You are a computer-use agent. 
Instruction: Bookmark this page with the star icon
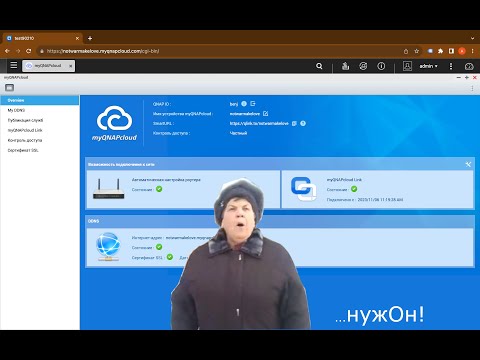(416, 51)
